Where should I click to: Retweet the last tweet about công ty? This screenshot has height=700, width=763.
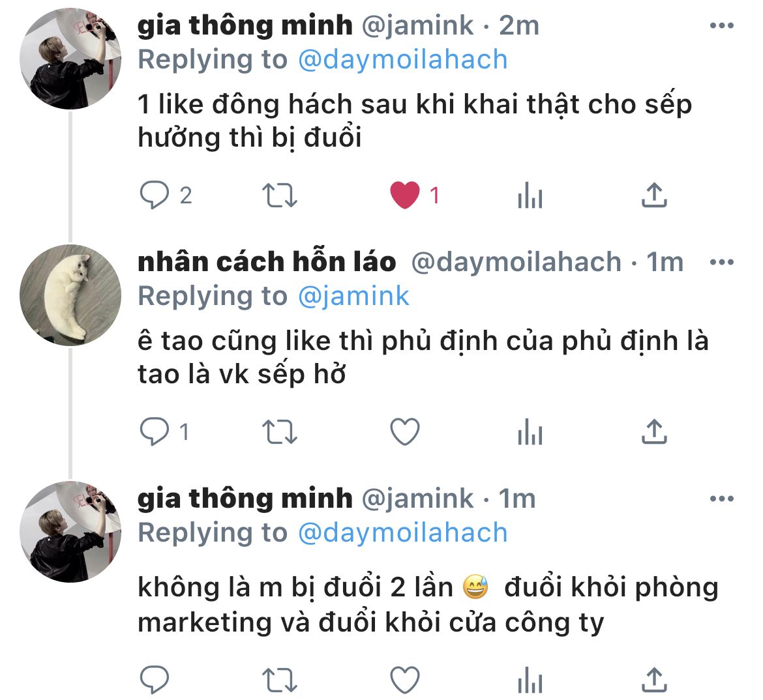coord(280,680)
